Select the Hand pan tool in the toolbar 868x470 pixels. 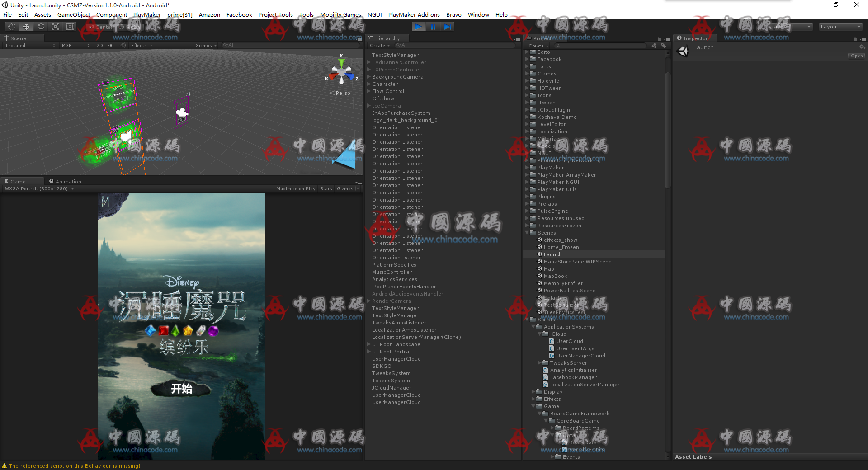pyautogui.click(x=11, y=26)
